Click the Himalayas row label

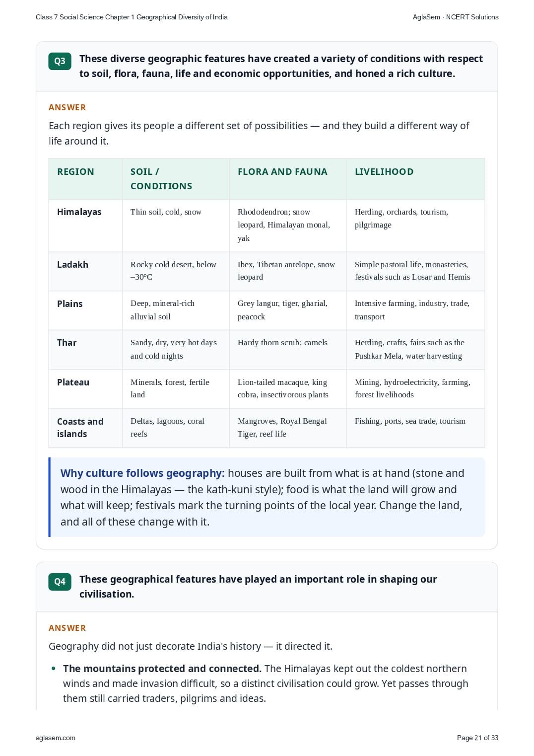pyautogui.click(x=79, y=212)
